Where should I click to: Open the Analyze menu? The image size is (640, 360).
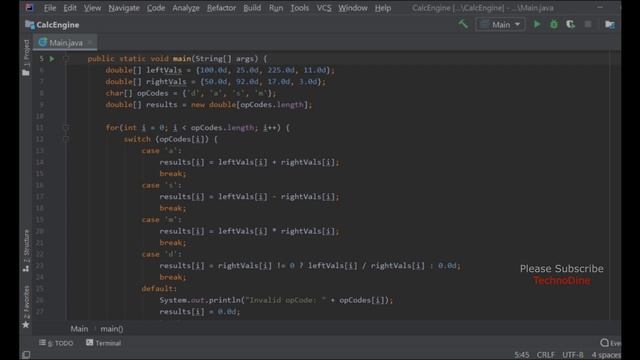(x=186, y=8)
